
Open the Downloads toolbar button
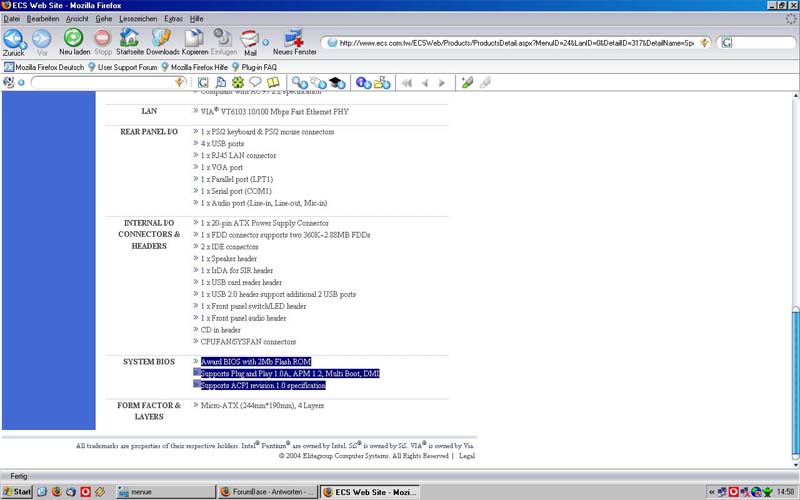tap(163, 42)
